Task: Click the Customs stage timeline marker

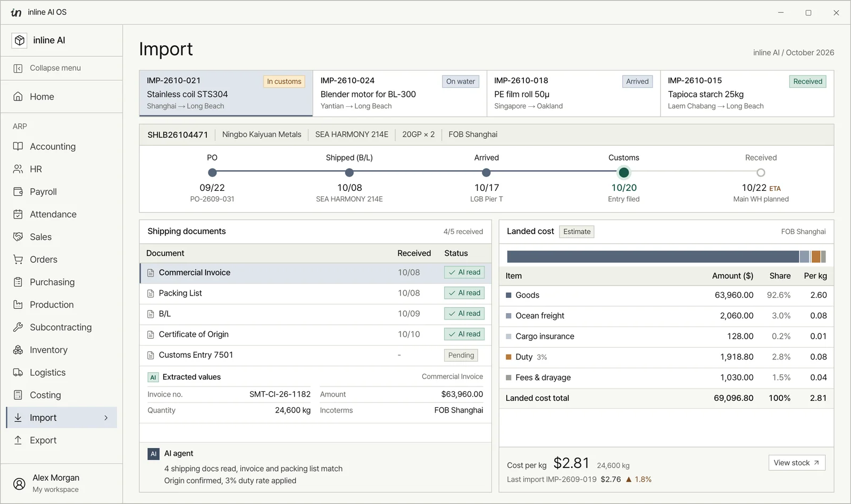Action: [624, 172]
